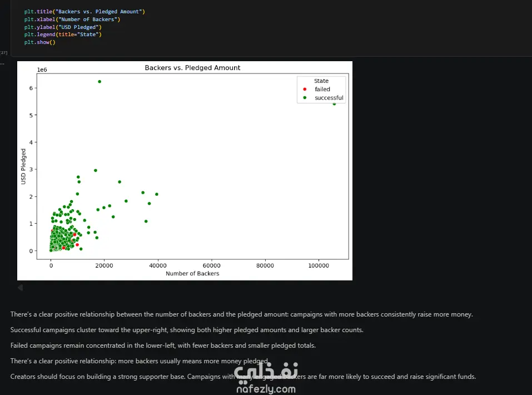Click the x-axis tick 80000
The height and width of the screenshot is (395, 532).
coord(265,265)
